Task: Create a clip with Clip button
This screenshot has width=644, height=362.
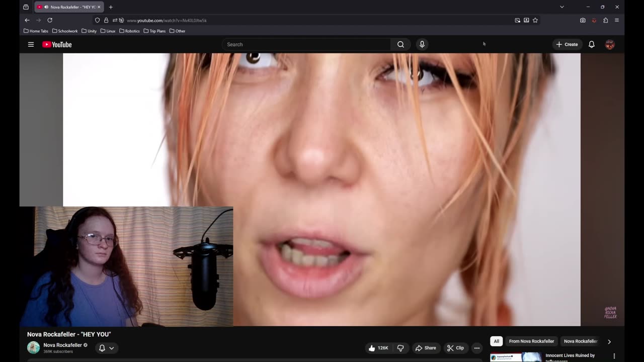Action: pyautogui.click(x=456, y=348)
